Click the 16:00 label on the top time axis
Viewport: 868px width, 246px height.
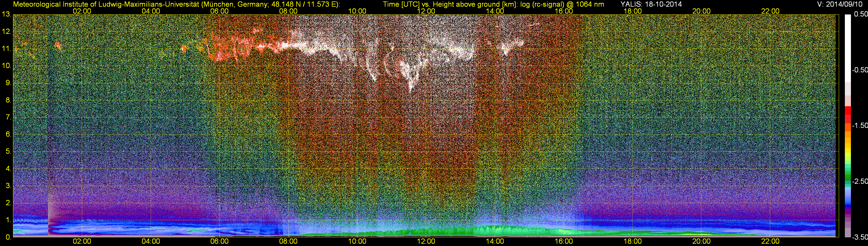coord(564,11)
